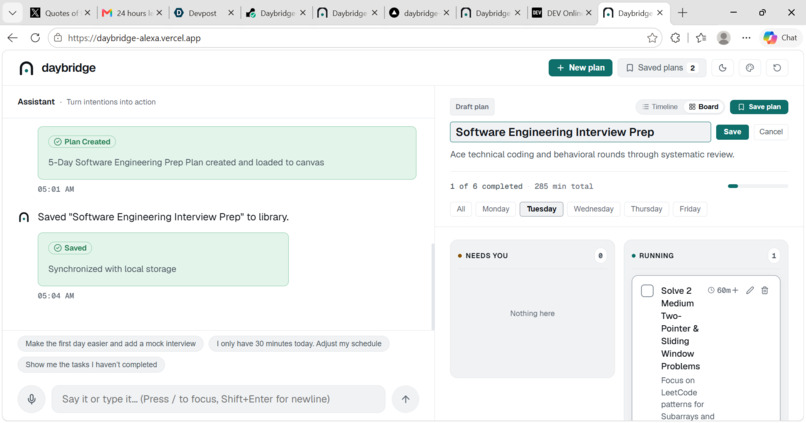Add time using plus next to 60m
Viewport: 806px width, 423px height.
pos(735,290)
